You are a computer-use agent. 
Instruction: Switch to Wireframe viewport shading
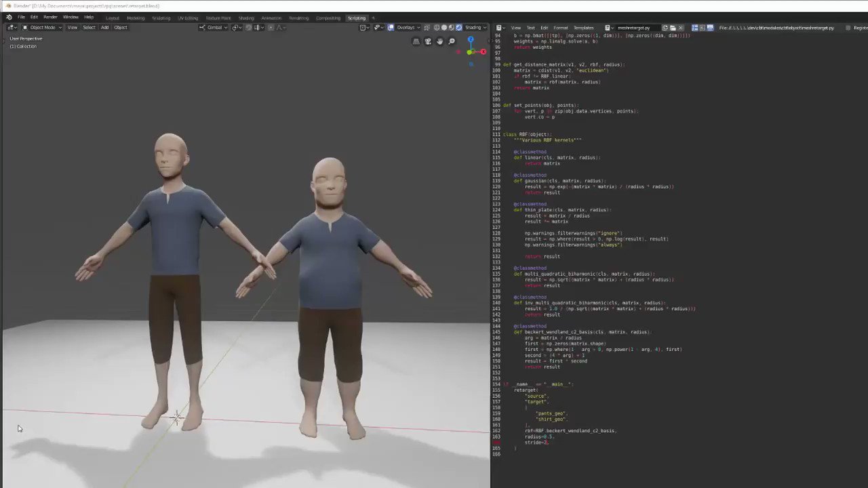click(437, 27)
